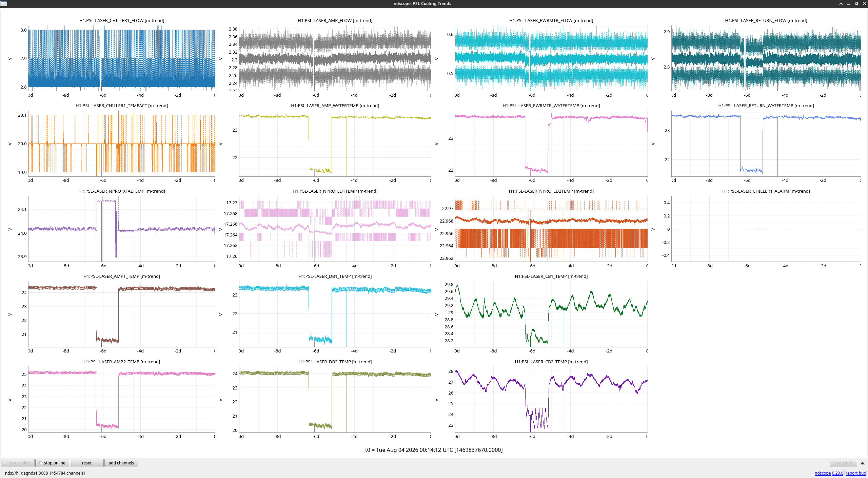Click the snapshot button
This screenshot has height=478, width=868.
(x=843, y=463)
